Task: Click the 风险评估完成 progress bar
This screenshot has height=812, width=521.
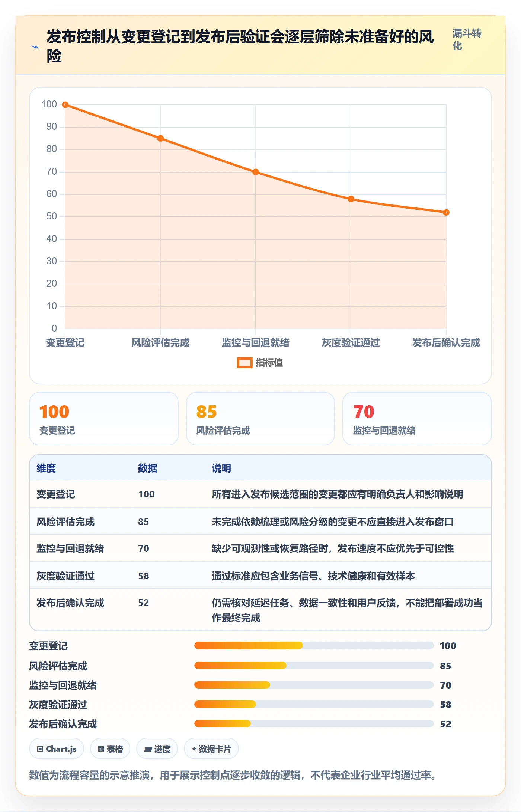Action: click(x=314, y=666)
